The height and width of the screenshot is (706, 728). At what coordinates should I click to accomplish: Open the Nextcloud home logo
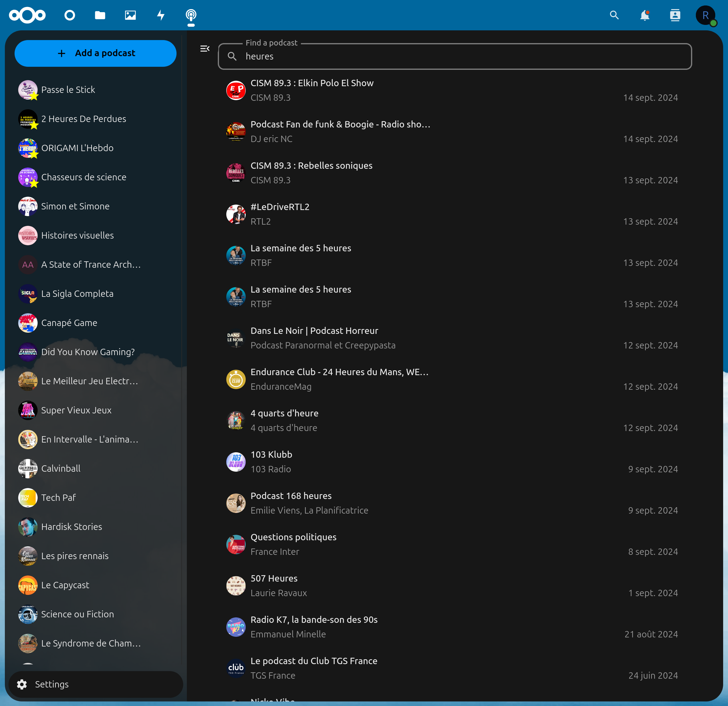tap(27, 15)
